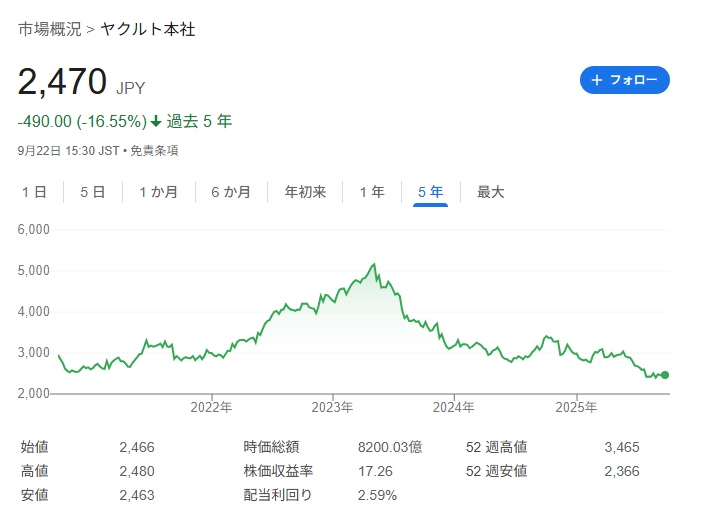Click the ヤクルト本社 company name
The image size is (714, 519).
[x=148, y=29]
